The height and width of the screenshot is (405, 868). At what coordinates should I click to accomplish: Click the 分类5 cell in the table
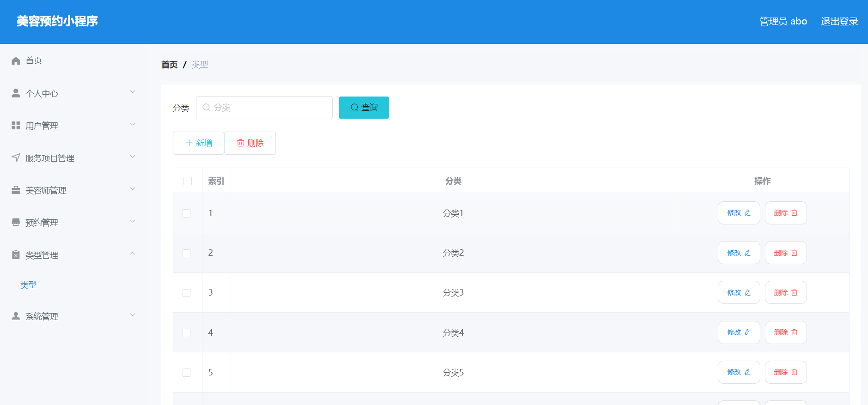coord(453,373)
